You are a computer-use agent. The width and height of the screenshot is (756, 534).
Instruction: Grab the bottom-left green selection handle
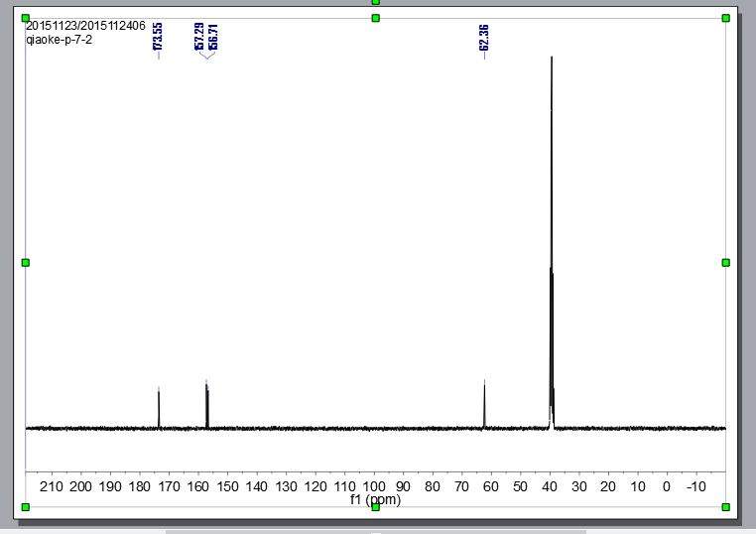pyautogui.click(x=26, y=507)
